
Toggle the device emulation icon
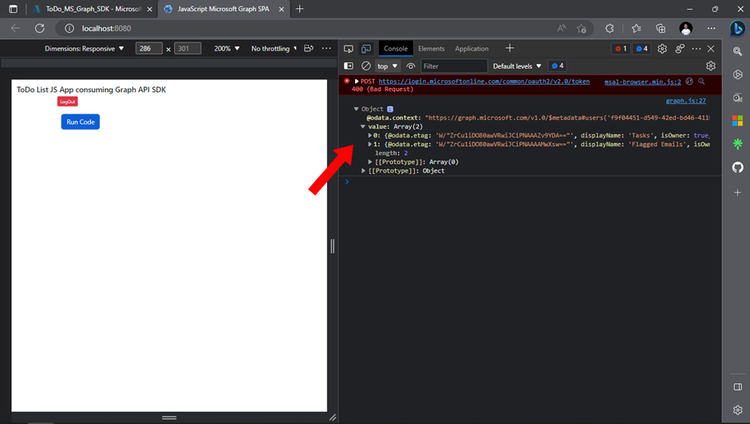[x=366, y=49]
